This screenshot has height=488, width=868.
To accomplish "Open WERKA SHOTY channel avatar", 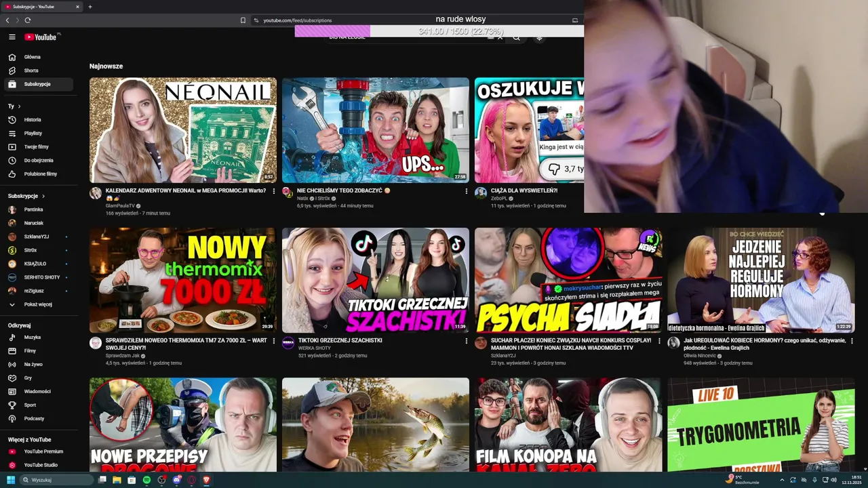I will click(x=288, y=343).
